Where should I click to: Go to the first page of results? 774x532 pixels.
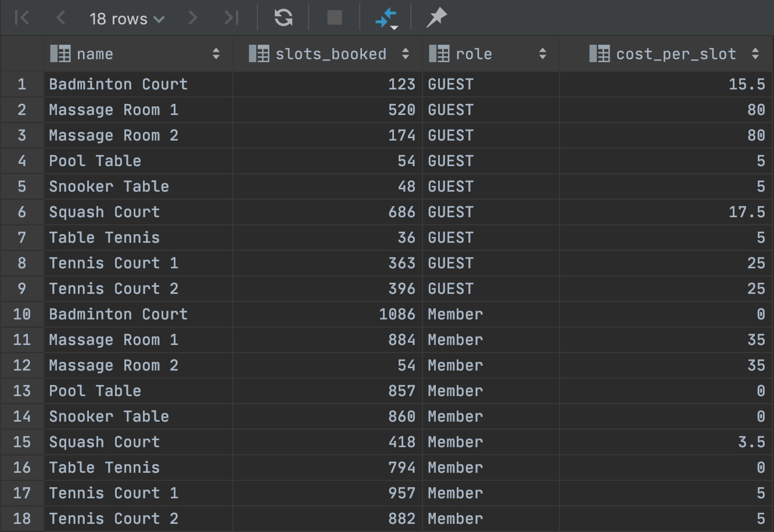click(21, 18)
